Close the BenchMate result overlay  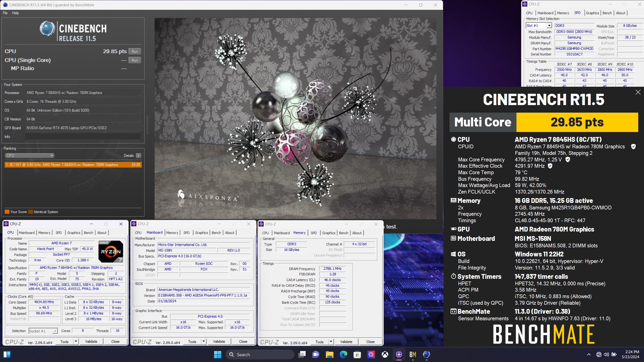click(638, 92)
